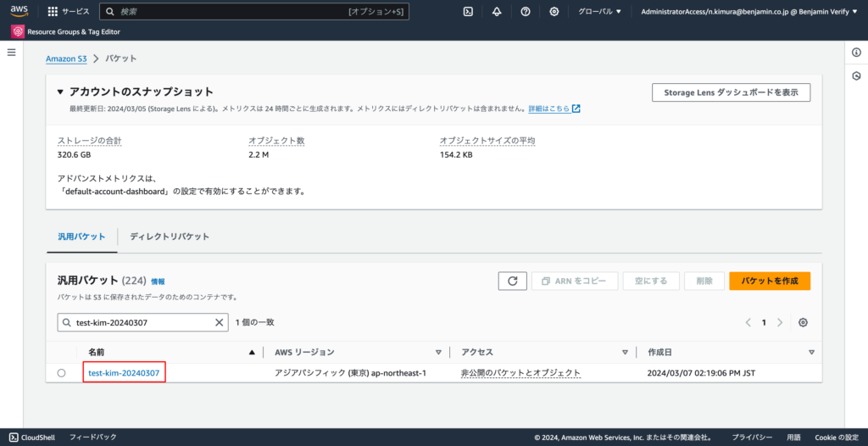Click the 空にする button
This screenshot has height=446, width=868.
[x=651, y=281]
